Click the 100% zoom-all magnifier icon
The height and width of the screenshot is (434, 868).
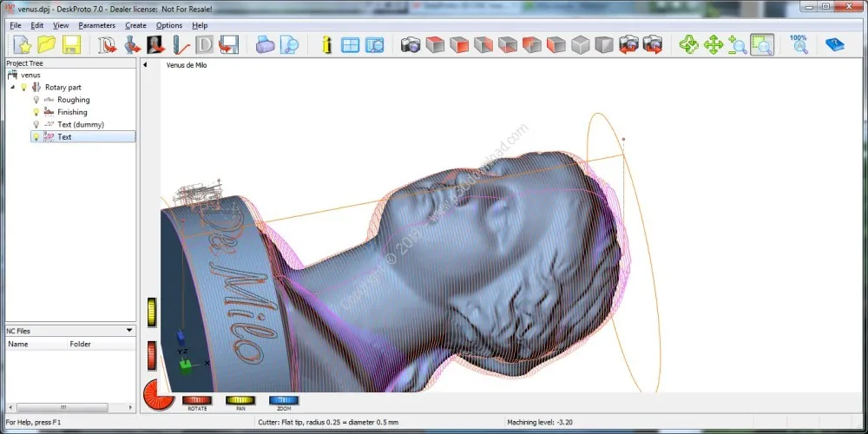tap(799, 44)
